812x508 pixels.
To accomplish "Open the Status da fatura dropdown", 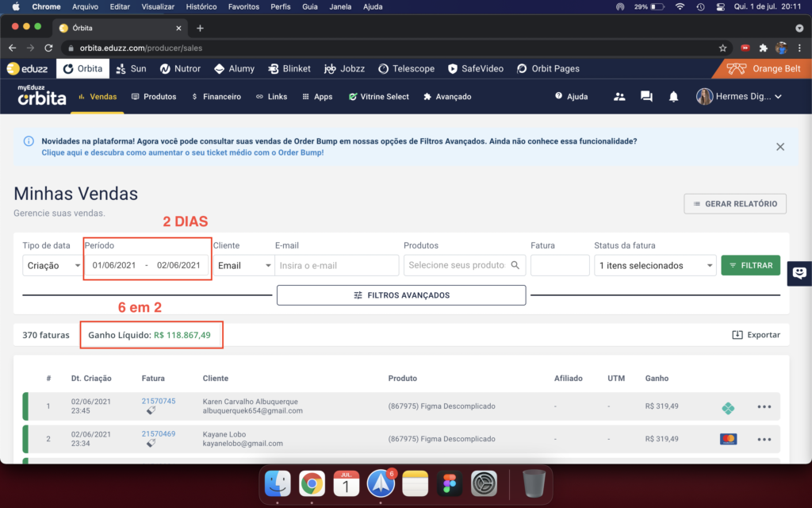I will click(655, 265).
